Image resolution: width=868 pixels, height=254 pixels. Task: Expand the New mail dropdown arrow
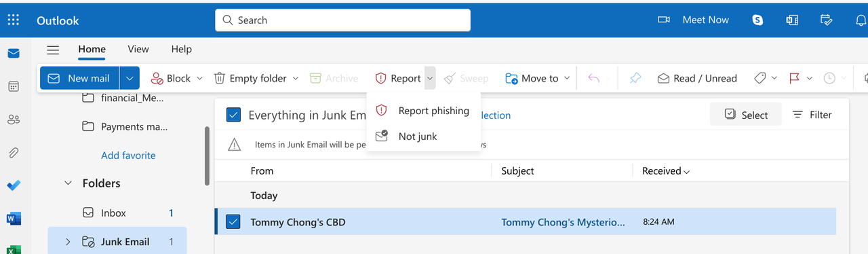(130, 78)
